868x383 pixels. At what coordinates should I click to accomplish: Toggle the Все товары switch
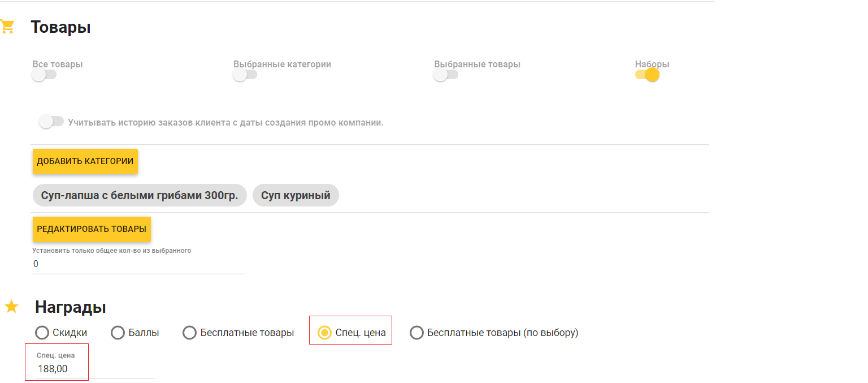[44, 75]
